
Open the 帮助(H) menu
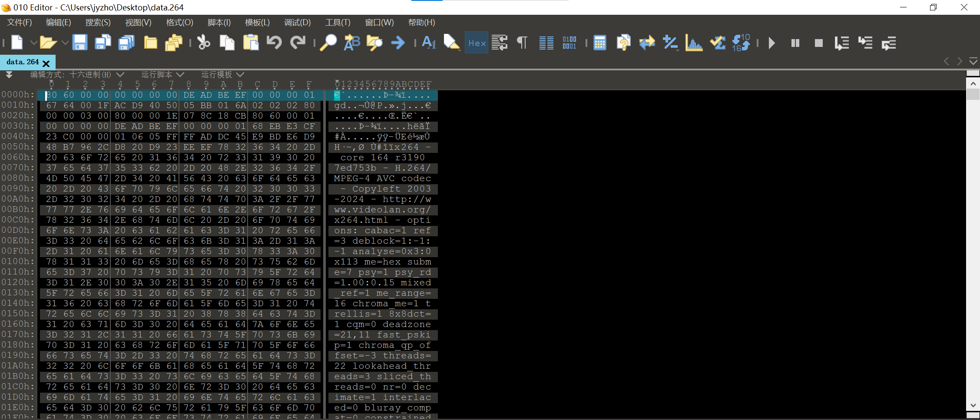[x=421, y=22]
